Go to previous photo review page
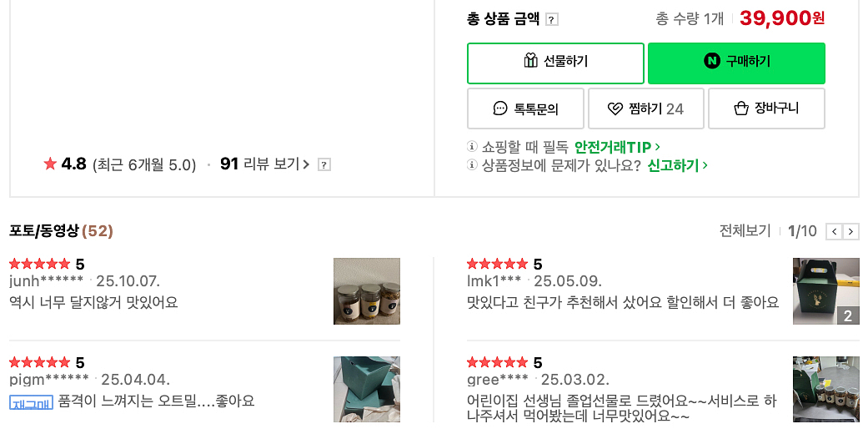Image resolution: width=868 pixels, height=444 pixels. [834, 232]
